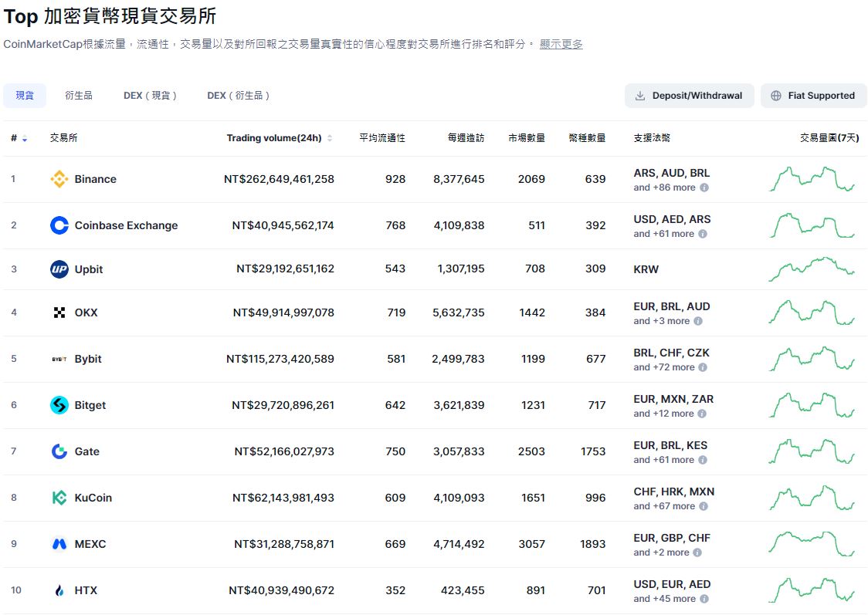Click MEXC coin count 1893
Image resolution: width=868 pixels, height=615 pixels.
point(593,544)
